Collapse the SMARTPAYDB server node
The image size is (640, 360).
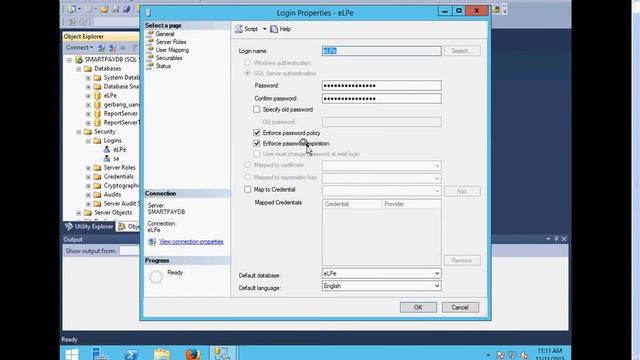69,60
